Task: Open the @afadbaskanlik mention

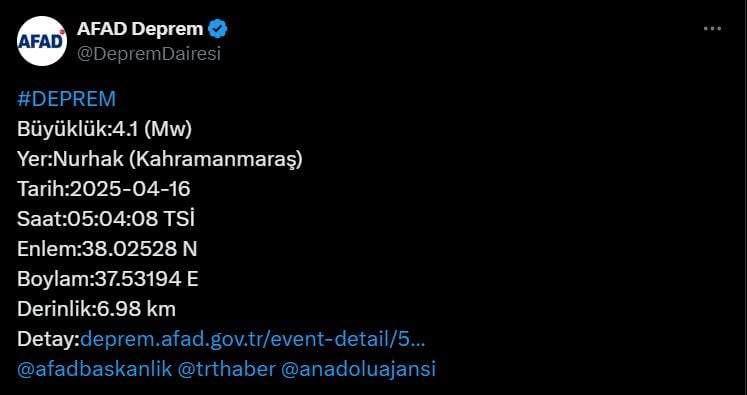Action: (94, 369)
